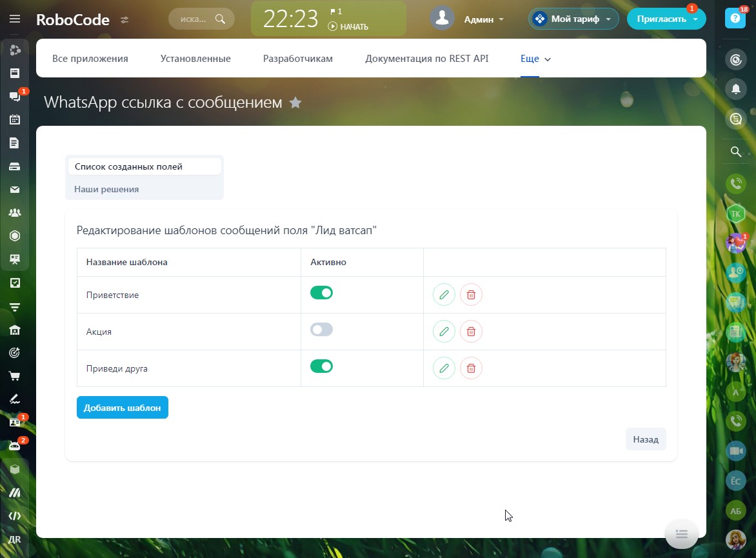Screen dimensions: 756x558
Task: Switch to Все приложения tab
Action: pos(90,58)
